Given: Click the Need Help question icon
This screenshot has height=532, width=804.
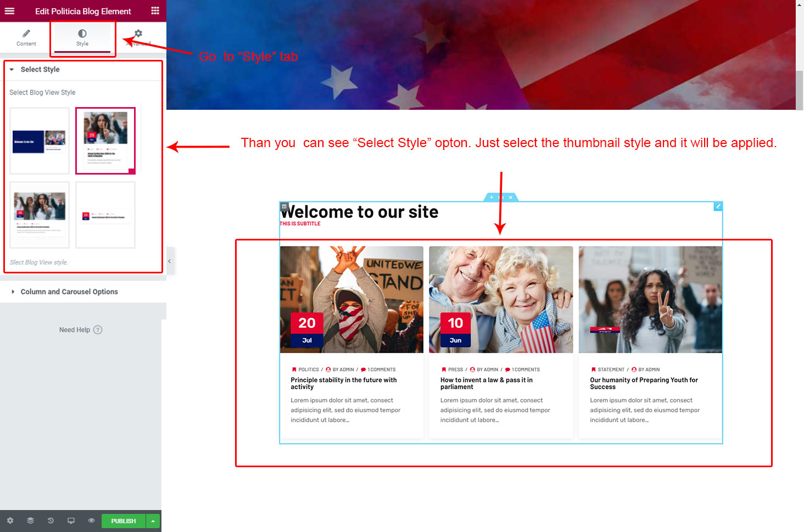Looking at the screenshot, I should point(98,330).
